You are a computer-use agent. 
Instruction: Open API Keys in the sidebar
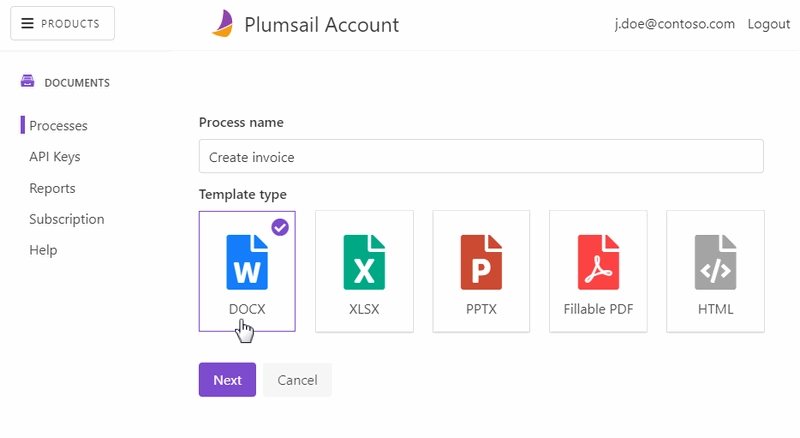coord(55,157)
